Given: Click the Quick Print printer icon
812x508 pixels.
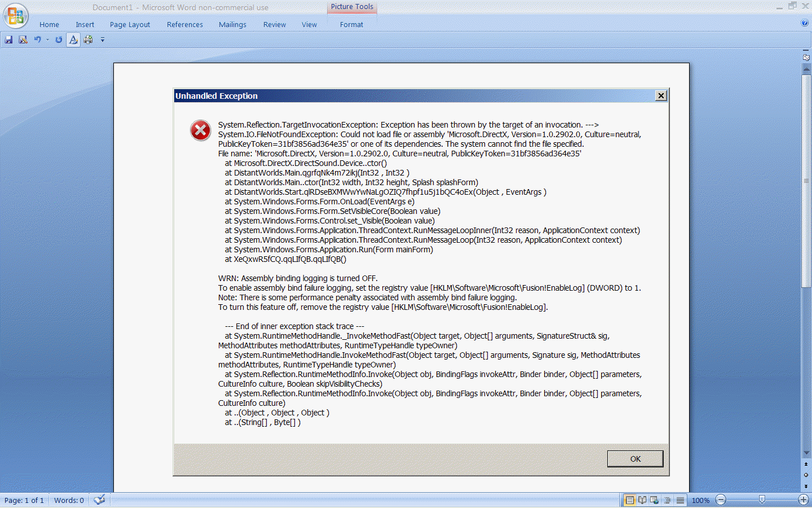Looking at the screenshot, I should coord(89,40).
